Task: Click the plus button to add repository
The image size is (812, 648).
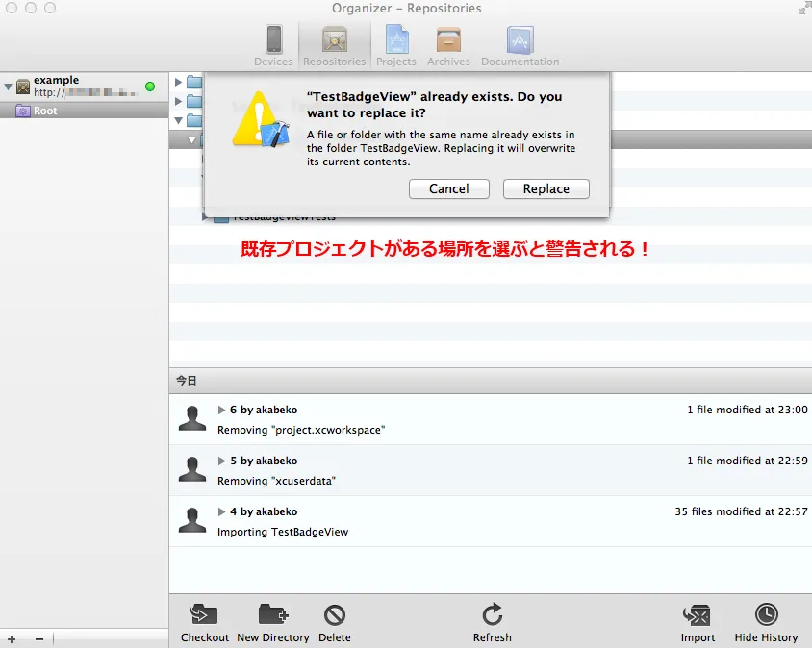Action: tap(12, 638)
